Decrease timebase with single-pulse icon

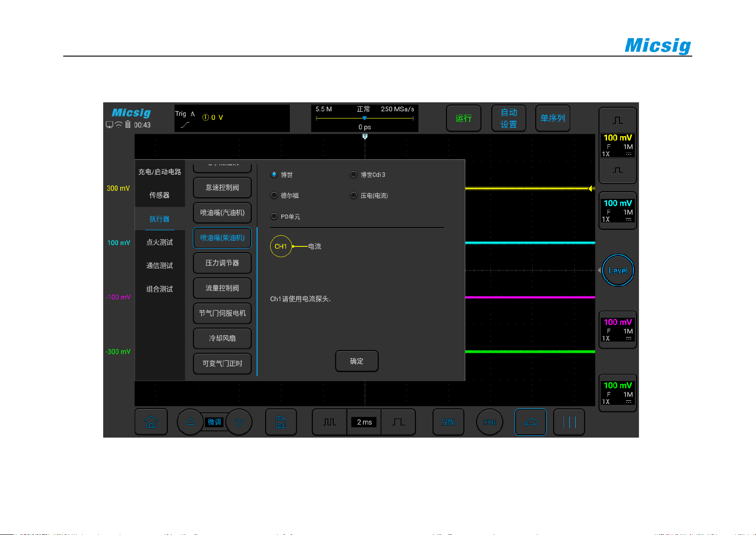pyautogui.click(x=398, y=422)
